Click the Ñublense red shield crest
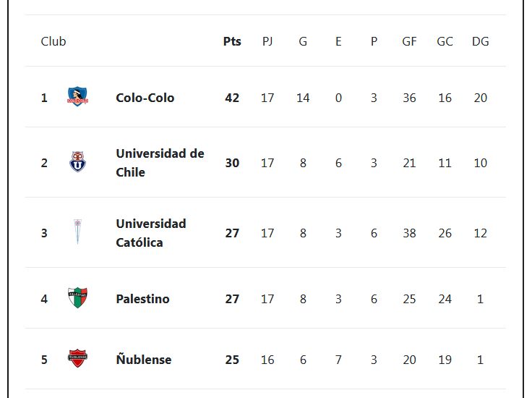 pyautogui.click(x=77, y=358)
